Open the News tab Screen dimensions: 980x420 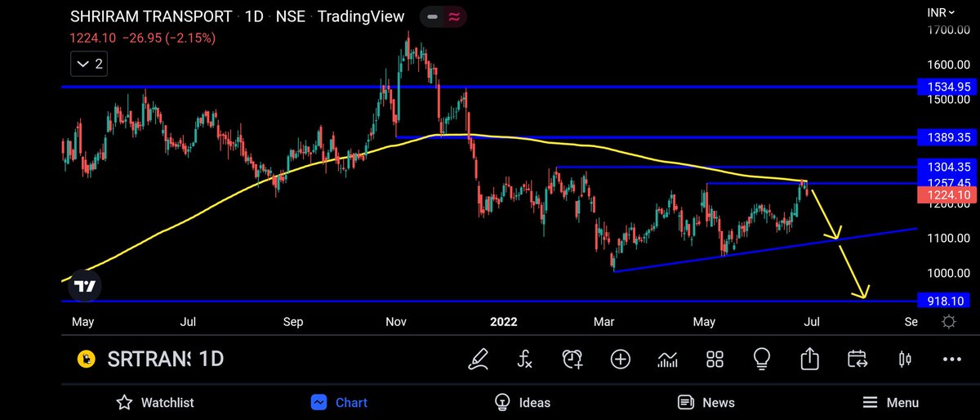tap(706, 402)
